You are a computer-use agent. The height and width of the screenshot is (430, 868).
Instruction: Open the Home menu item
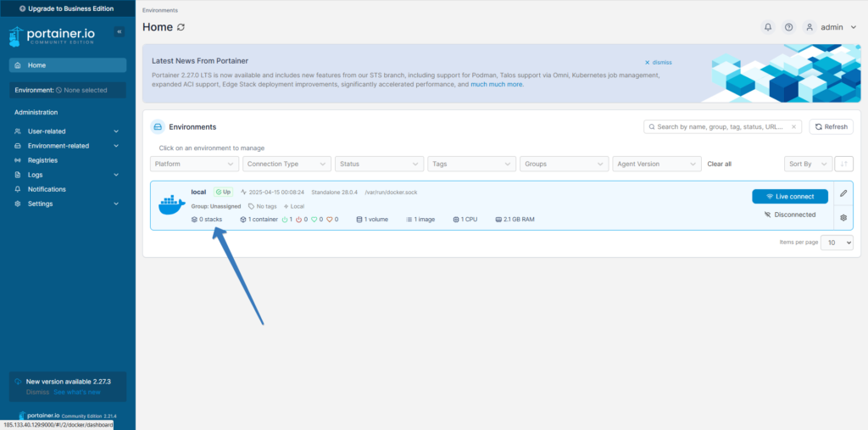pos(68,65)
